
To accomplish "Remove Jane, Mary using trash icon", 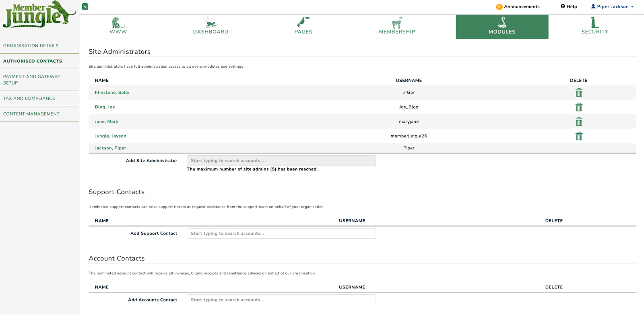I will point(579,122).
